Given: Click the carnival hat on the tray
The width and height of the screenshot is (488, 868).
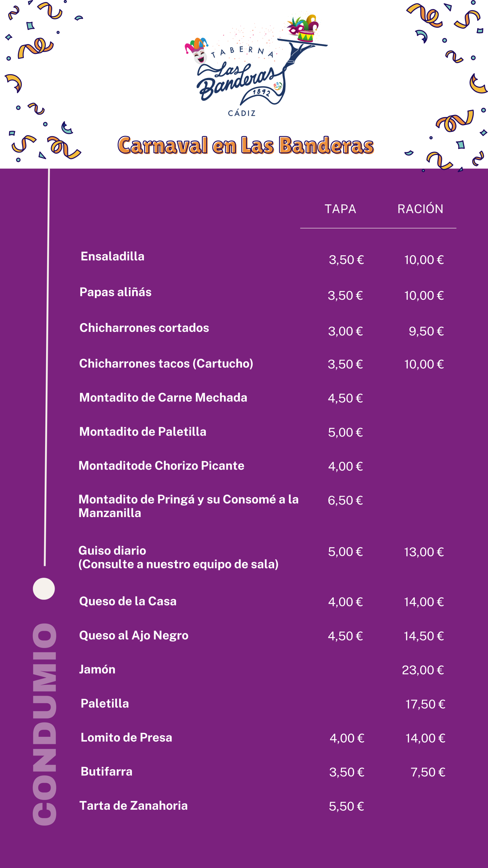Looking at the screenshot, I should click(x=303, y=28).
